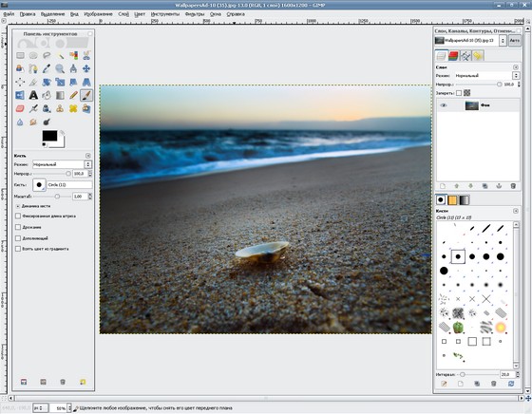Open the Фильтры menu
Screen dimensions: 532x414
(x=195, y=14)
